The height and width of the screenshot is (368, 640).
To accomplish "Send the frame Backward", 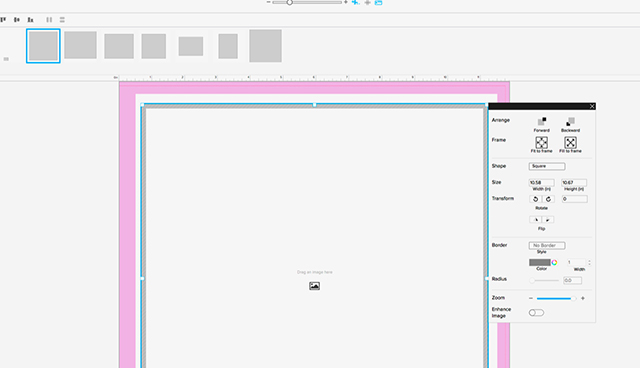I will [x=570, y=122].
